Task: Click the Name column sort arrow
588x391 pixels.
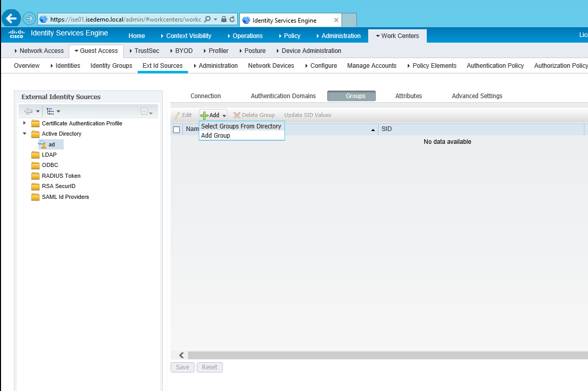Action: [x=373, y=130]
